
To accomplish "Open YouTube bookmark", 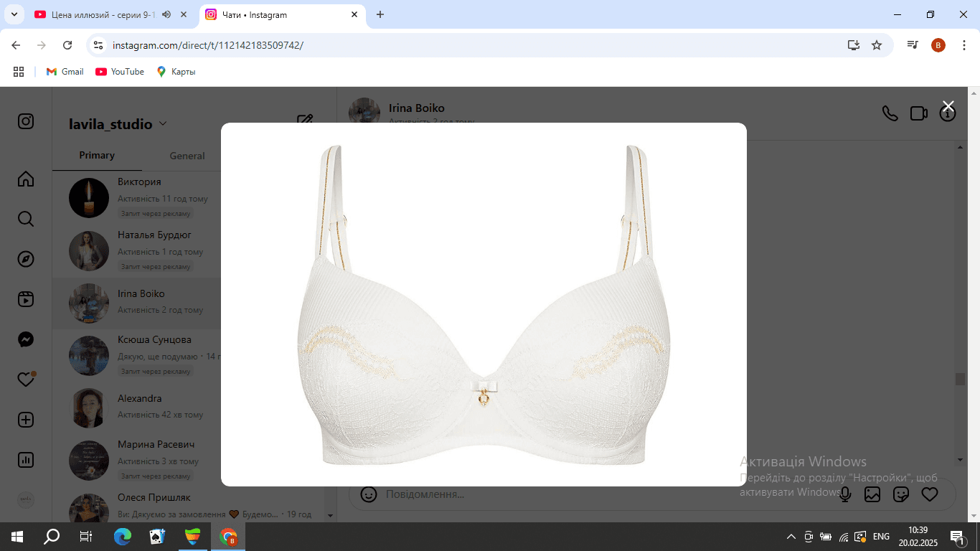I will tap(120, 72).
